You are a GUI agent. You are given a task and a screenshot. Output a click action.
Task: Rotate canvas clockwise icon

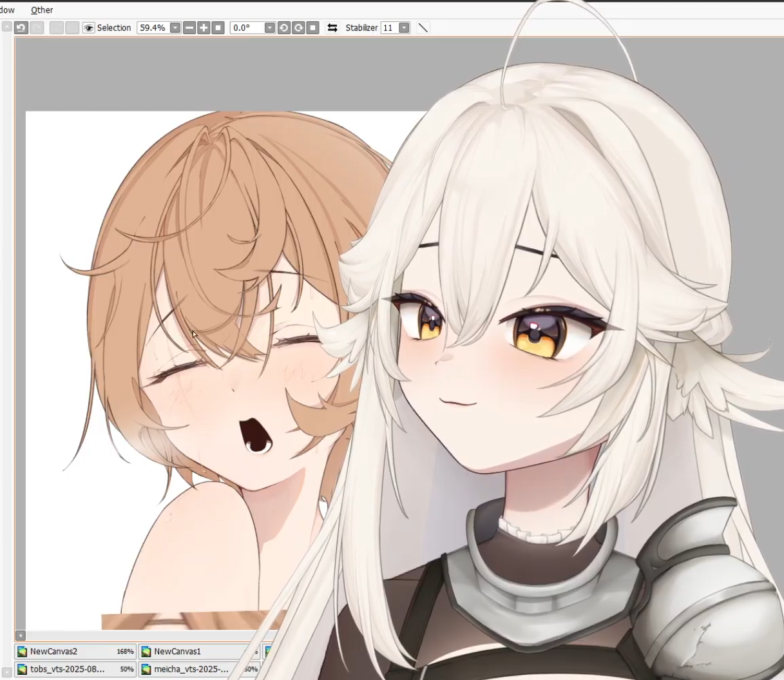[x=298, y=28]
